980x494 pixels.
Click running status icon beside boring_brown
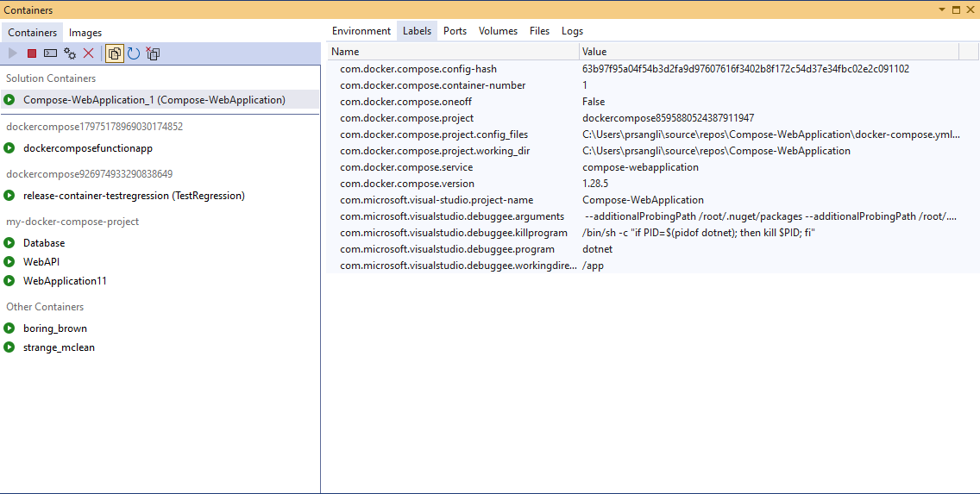[9, 328]
